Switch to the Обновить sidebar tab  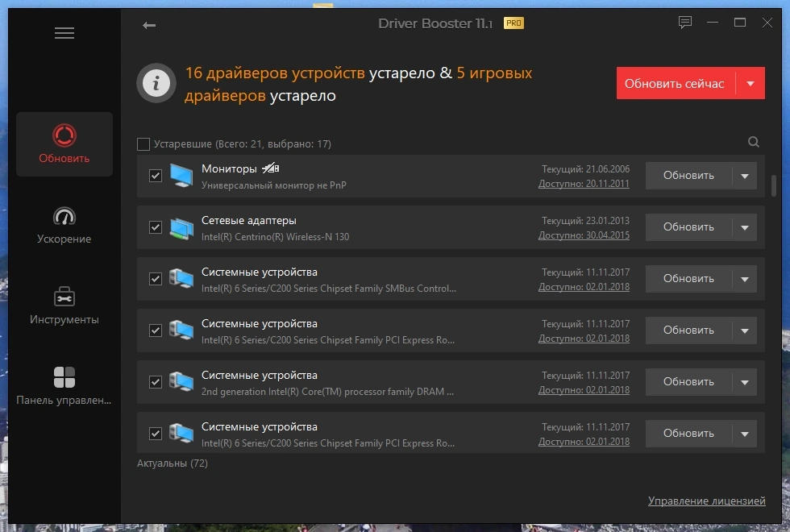(x=64, y=144)
